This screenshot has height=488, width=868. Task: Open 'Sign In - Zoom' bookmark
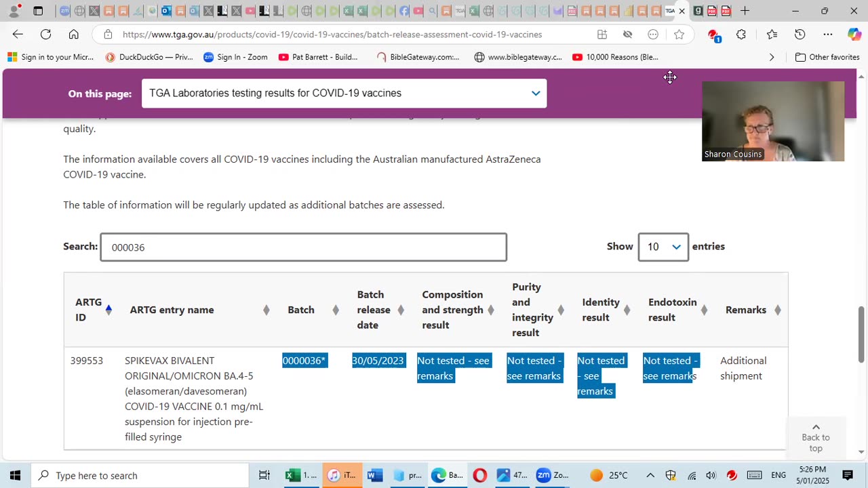(x=235, y=57)
